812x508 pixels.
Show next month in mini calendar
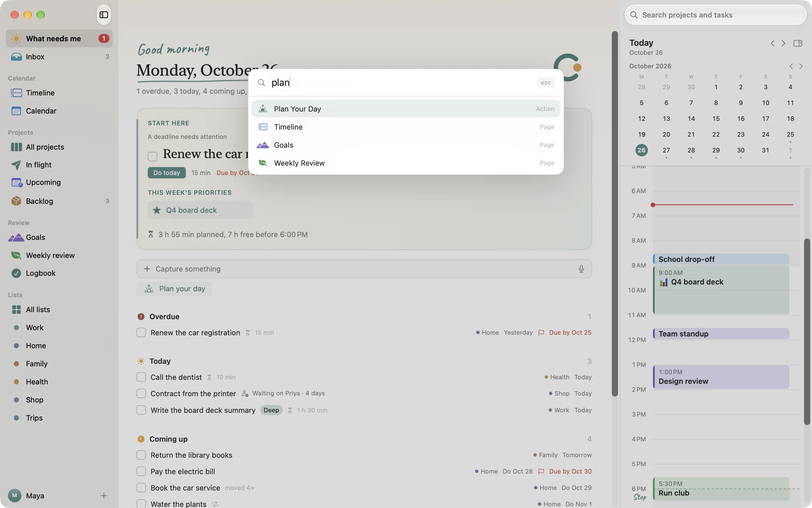801,67
